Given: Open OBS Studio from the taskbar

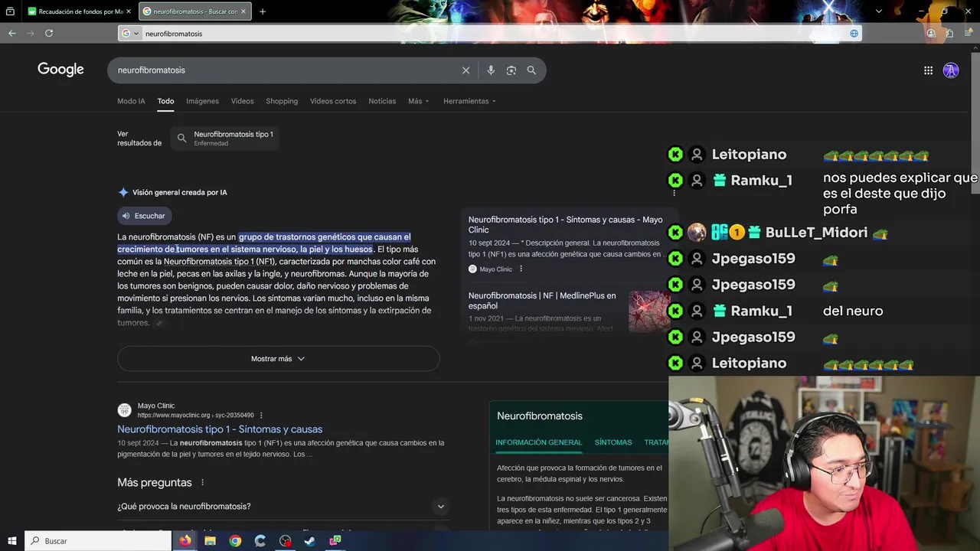Looking at the screenshot, I should coord(286,540).
